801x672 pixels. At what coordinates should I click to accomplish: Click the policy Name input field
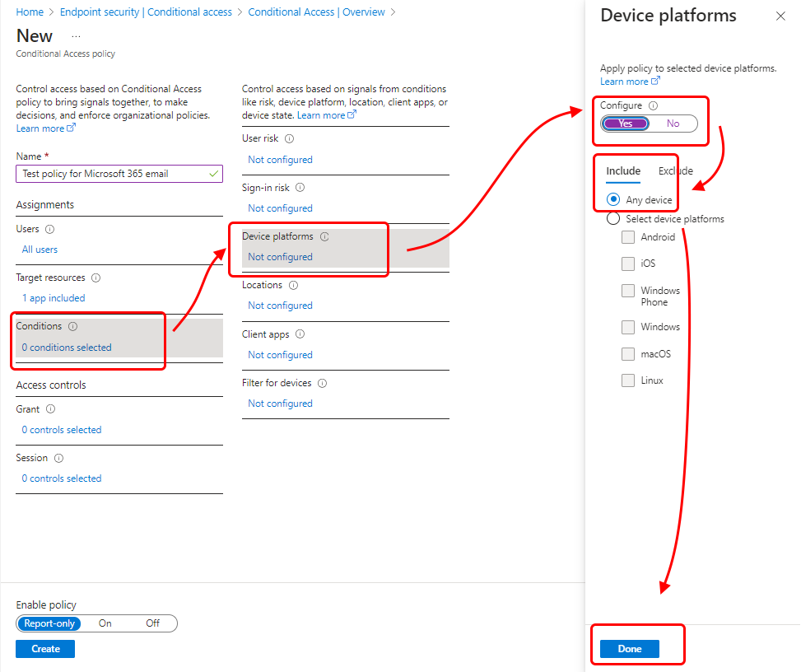pyautogui.click(x=119, y=175)
